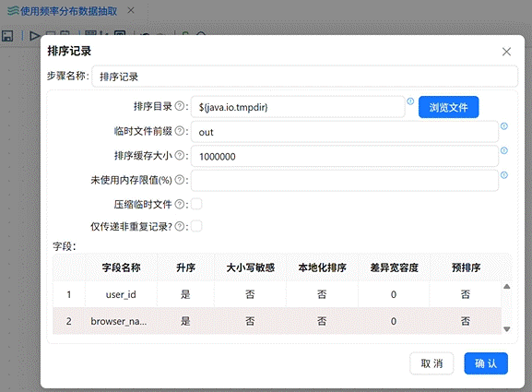Click help icon next to 未使用内存限值(%) label
The width and height of the screenshot is (532, 392).
coord(180,180)
